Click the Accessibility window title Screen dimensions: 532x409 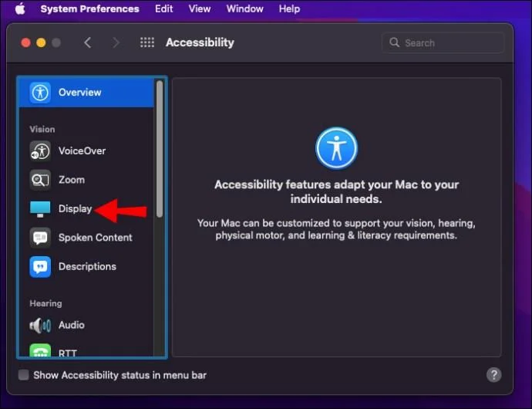tap(200, 42)
